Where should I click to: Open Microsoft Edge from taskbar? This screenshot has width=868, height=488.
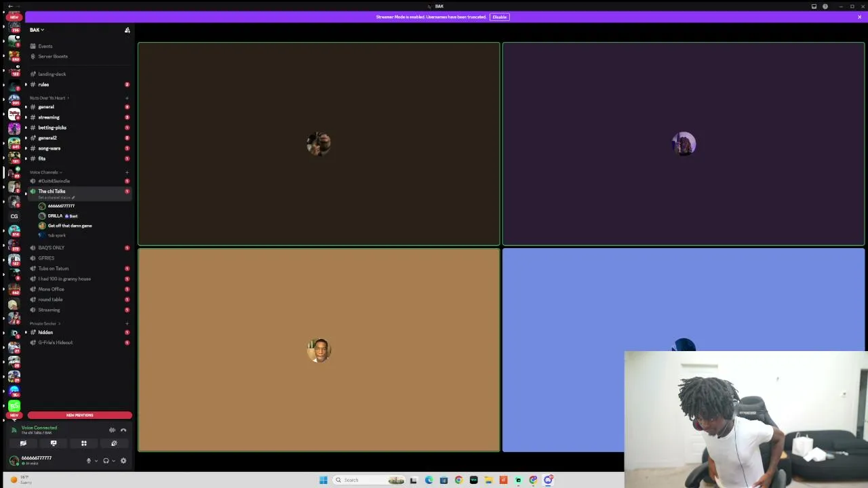click(429, 480)
